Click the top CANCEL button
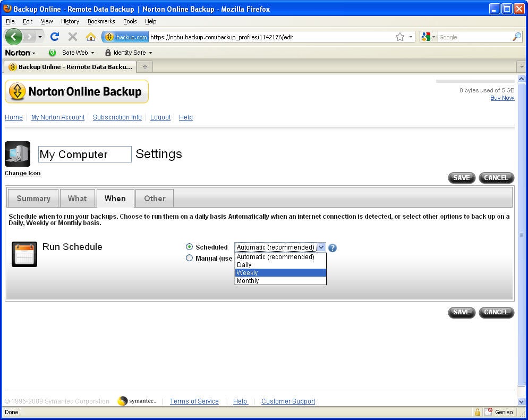This screenshot has height=420, width=528. (x=496, y=178)
